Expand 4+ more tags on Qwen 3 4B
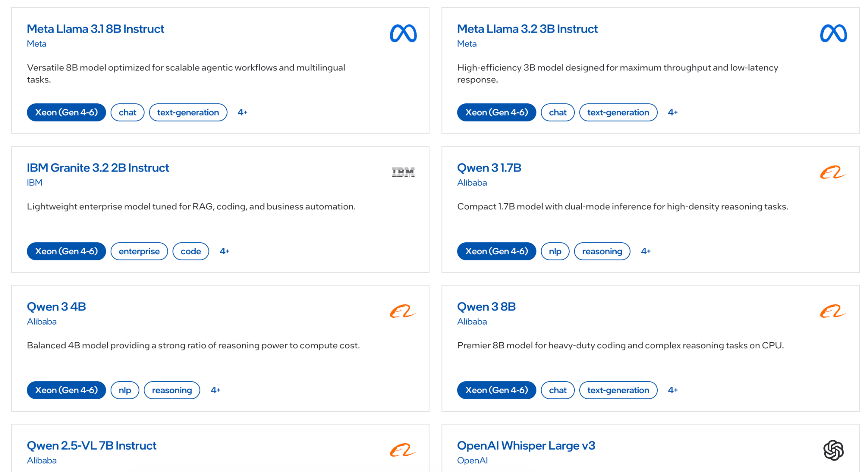This screenshot has width=868, height=472. pos(216,390)
